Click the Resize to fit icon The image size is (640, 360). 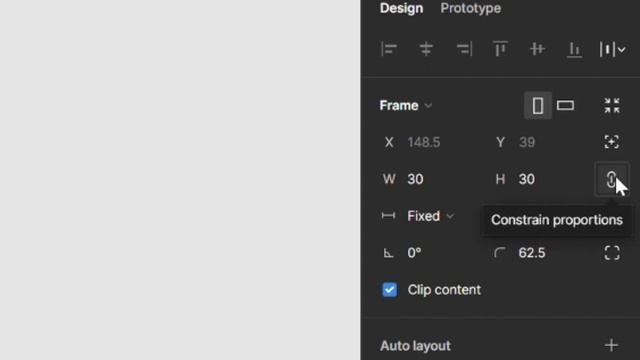point(612,106)
